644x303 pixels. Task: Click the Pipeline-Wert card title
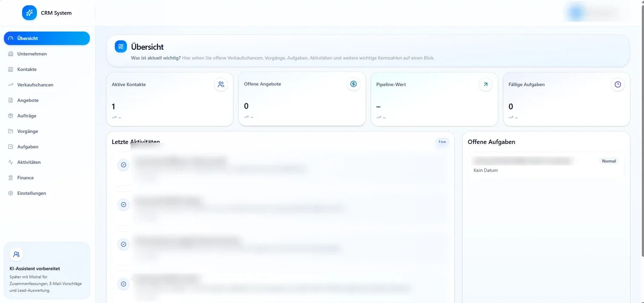point(391,84)
